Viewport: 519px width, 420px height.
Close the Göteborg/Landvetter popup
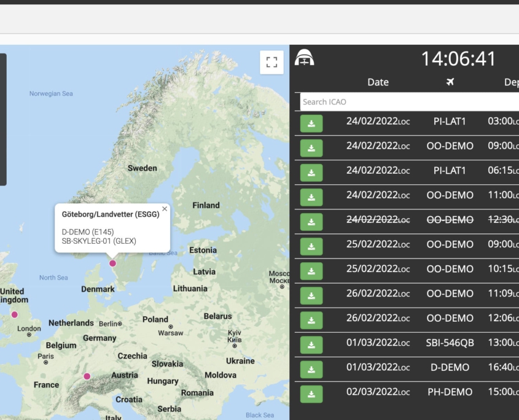point(165,209)
